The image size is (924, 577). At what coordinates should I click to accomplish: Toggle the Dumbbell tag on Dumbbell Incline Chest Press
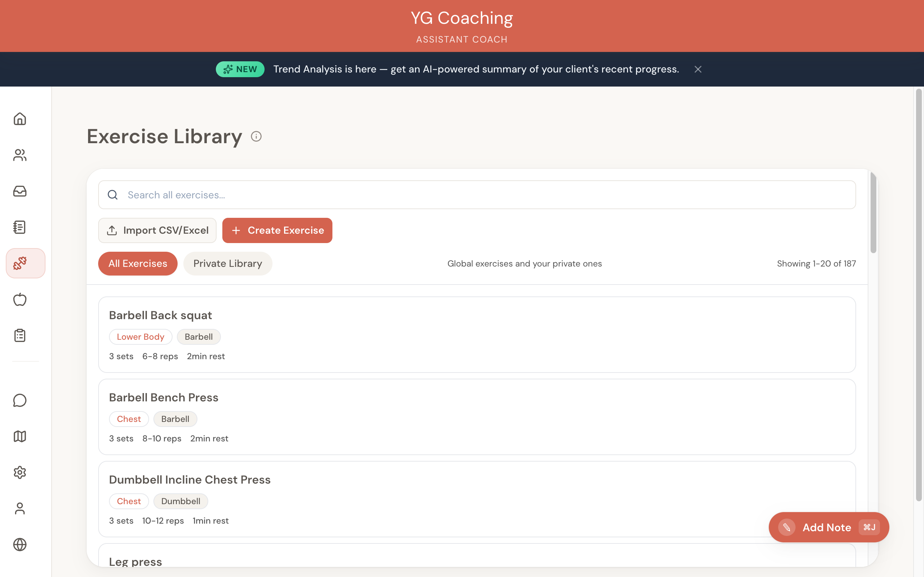[180, 501]
